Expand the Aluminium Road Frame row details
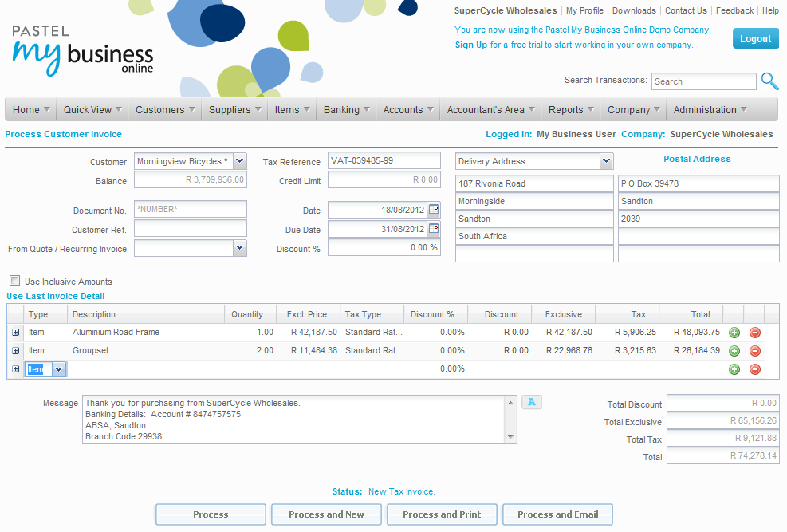The image size is (787, 532). 15,333
